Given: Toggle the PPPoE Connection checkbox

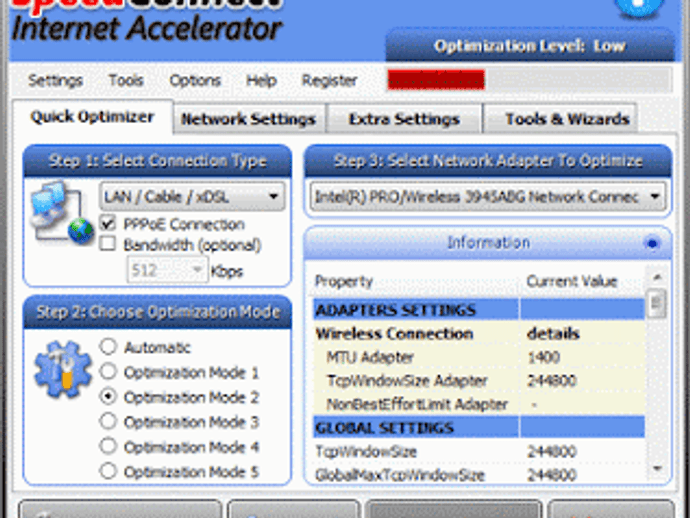Looking at the screenshot, I should 108,223.
